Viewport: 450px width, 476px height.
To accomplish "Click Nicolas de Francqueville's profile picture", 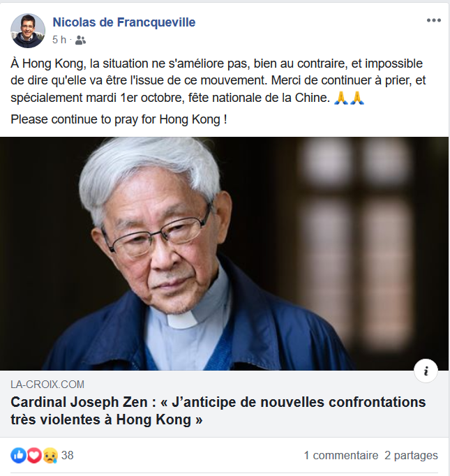I will 28,31.
